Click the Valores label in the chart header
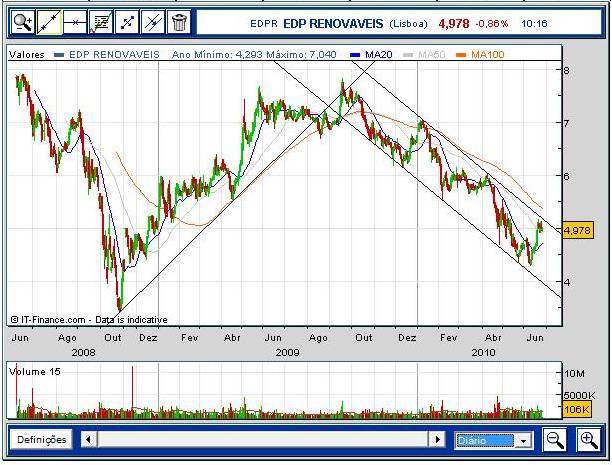The image size is (612, 465). pyautogui.click(x=27, y=55)
